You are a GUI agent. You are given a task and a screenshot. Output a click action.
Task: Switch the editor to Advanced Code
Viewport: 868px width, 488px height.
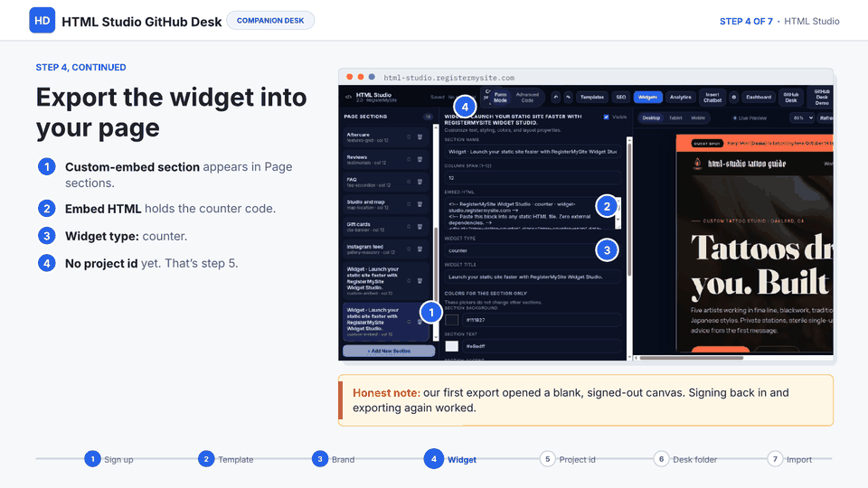pos(527,98)
